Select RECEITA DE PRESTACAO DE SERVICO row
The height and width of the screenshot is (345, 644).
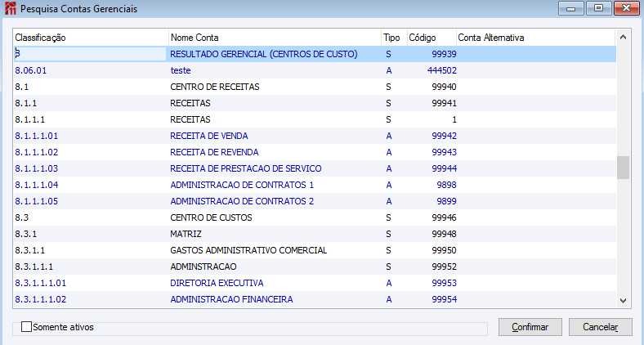315,168
